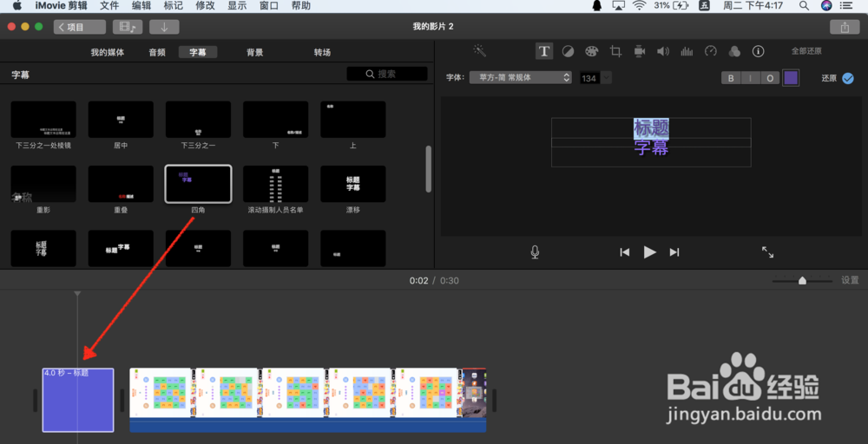Screen dimensions: 868x444
Task: Open the font family dropdown 苹方-简
Action: [520, 77]
